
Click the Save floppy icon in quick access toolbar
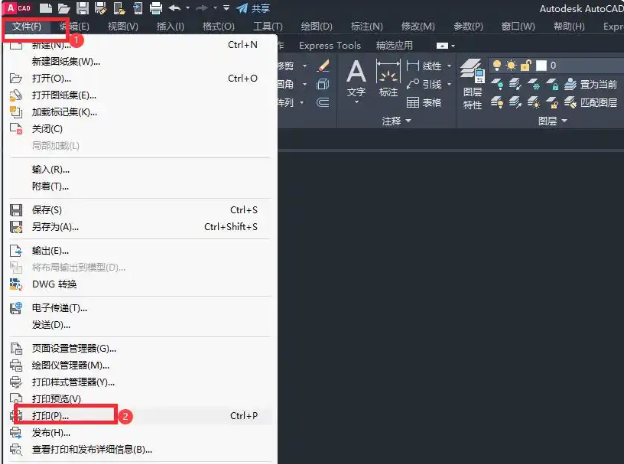click(x=82, y=8)
